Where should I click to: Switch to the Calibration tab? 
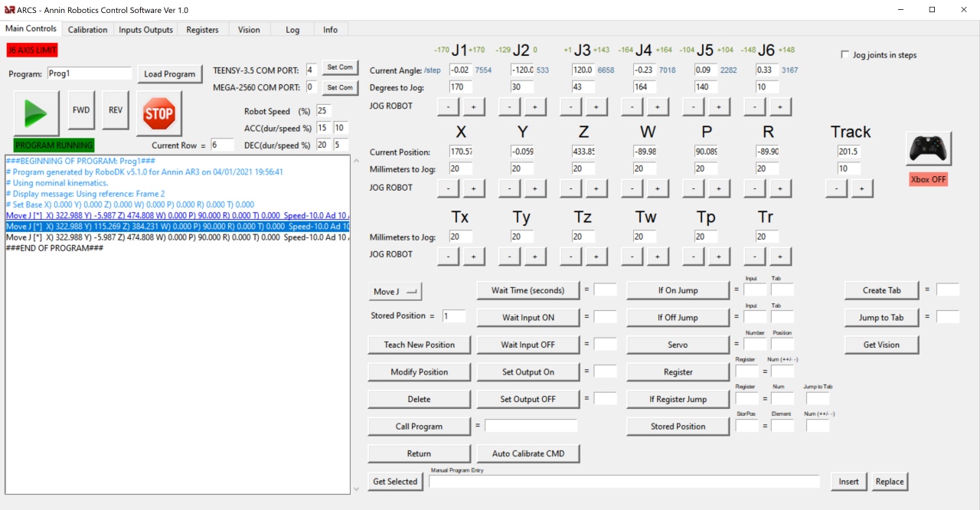(87, 30)
